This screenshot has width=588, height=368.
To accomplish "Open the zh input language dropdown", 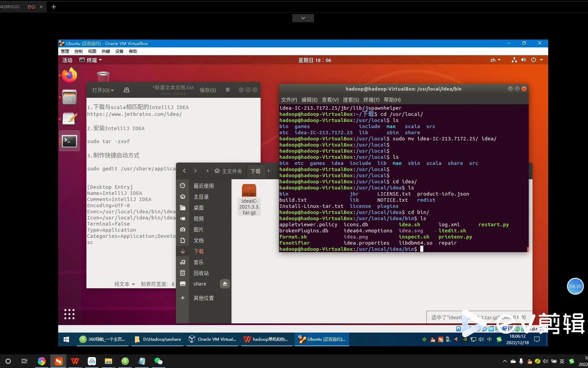I will coord(495,60).
